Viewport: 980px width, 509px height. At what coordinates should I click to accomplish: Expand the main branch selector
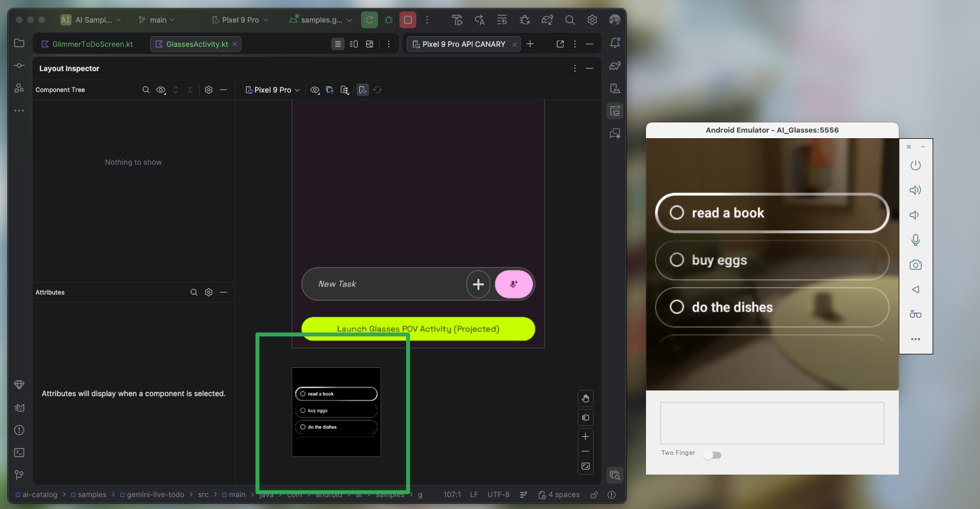(x=156, y=19)
